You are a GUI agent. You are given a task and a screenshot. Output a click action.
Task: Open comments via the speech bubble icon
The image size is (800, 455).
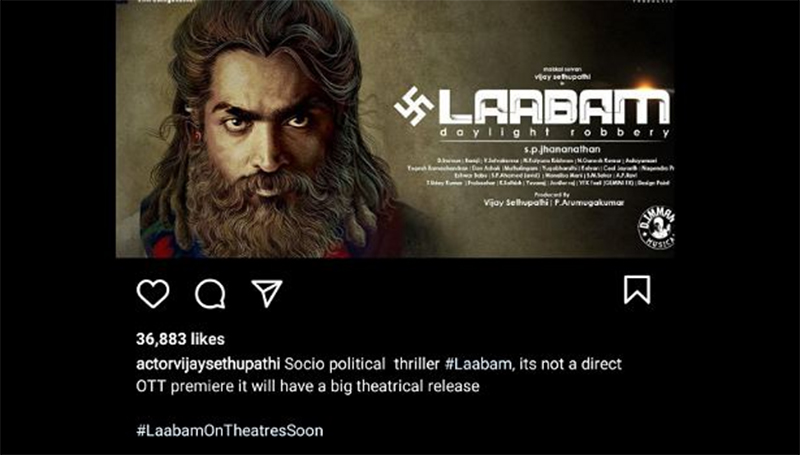coord(210,294)
